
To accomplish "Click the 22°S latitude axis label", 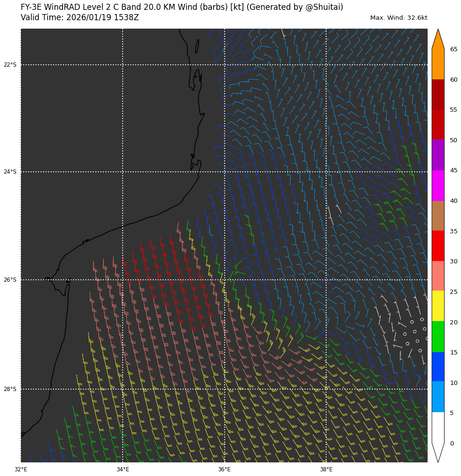I will [10, 65].
